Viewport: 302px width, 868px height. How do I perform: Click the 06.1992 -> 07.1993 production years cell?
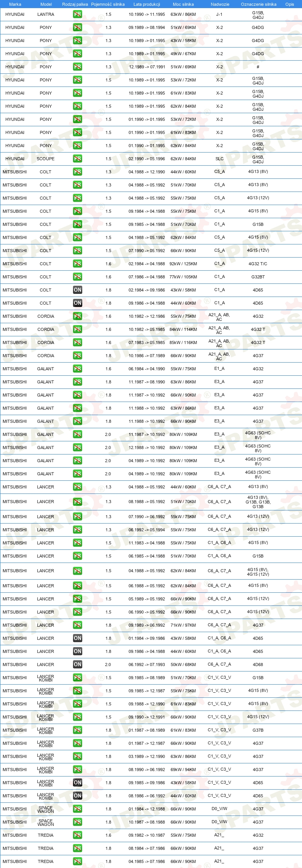147,665
